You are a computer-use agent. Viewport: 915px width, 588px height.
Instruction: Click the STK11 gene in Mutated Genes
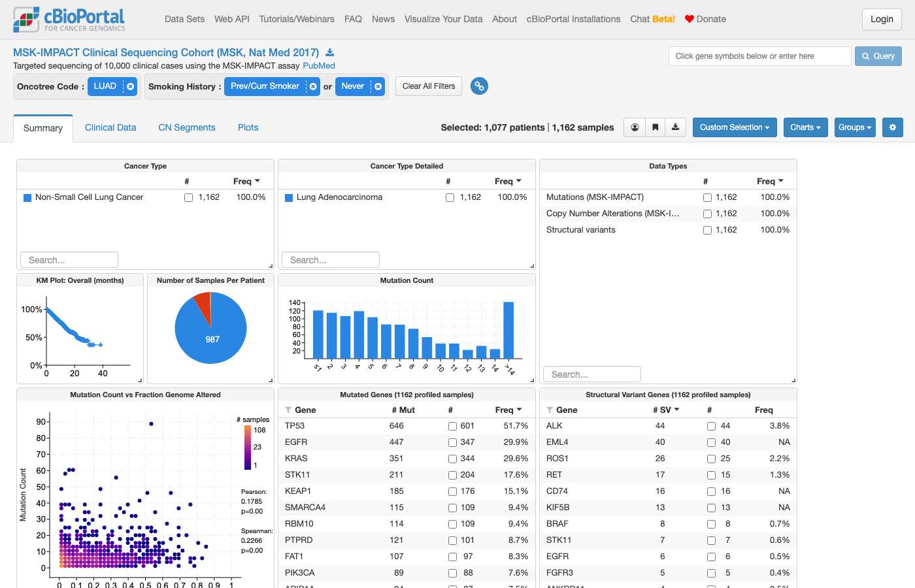click(297, 475)
